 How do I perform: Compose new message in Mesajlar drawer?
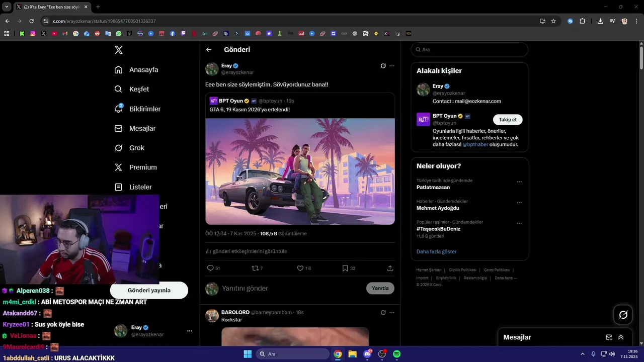(x=609, y=337)
